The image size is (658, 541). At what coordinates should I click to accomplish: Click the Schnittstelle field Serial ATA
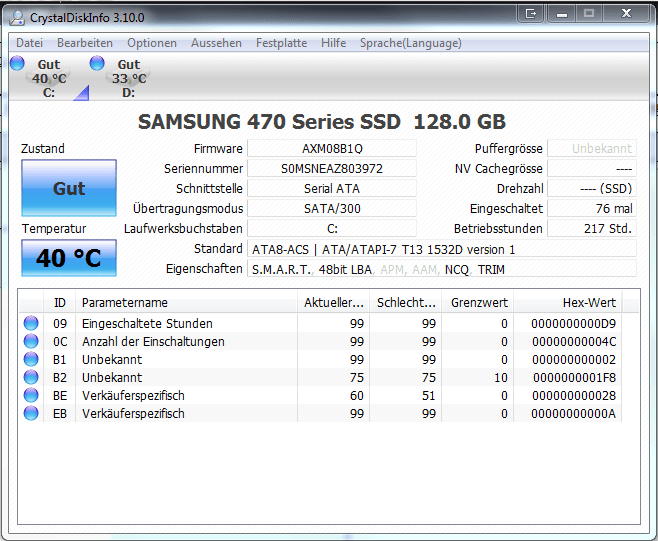pyautogui.click(x=332, y=189)
